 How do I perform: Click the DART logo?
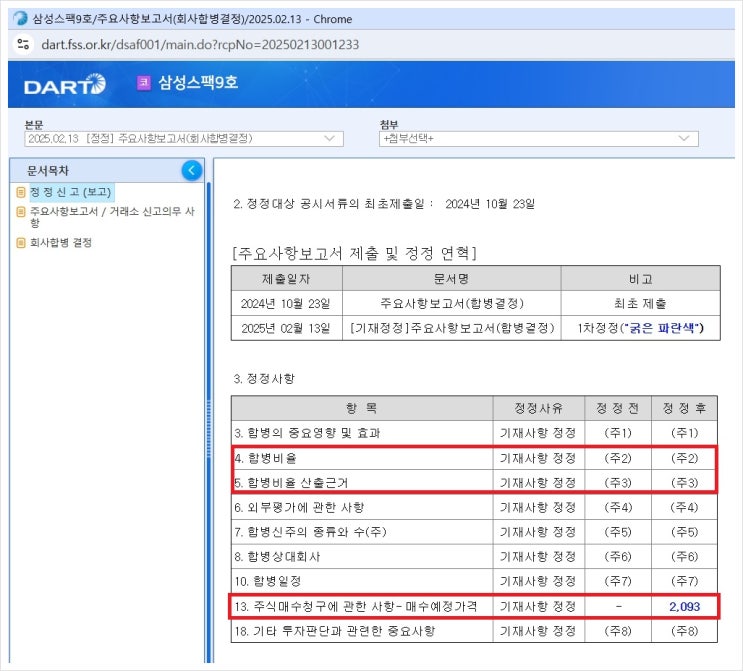click(64, 84)
